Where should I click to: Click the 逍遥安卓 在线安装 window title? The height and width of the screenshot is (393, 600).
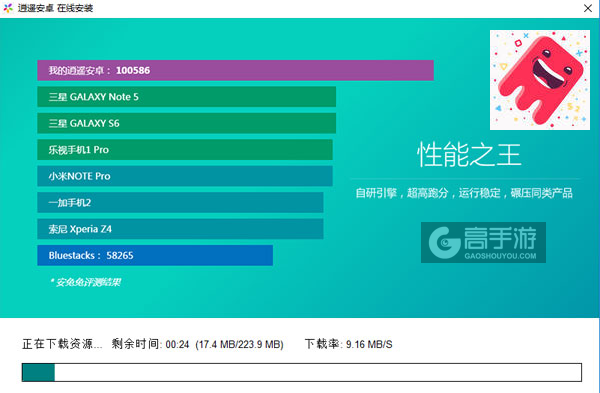[55, 8]
